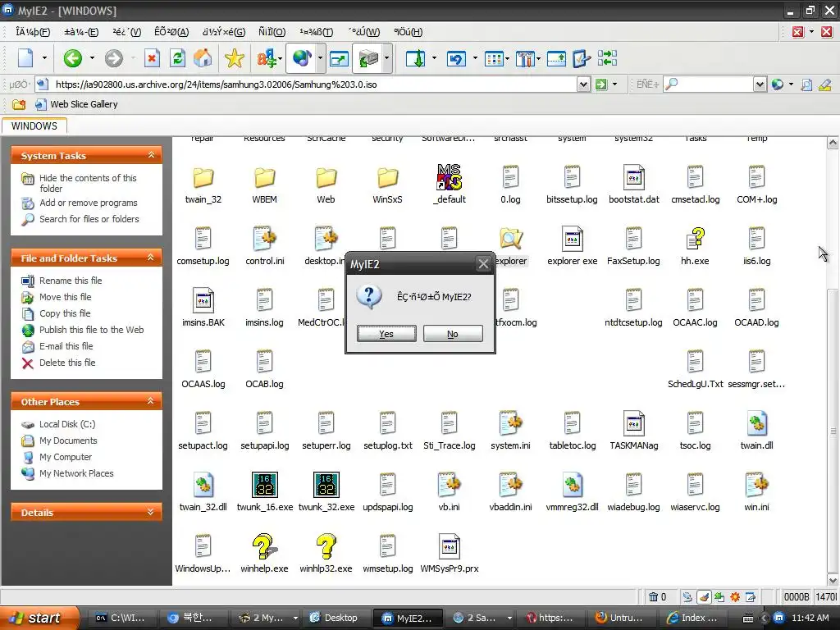Open Favorites star icon
Viewport: 840px width, 630px height.
pos(234,58)
